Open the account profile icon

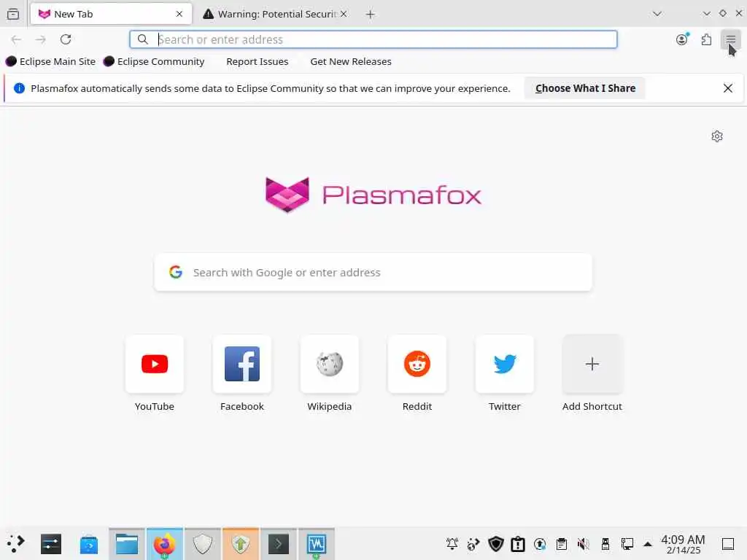[x=682, y=39]
